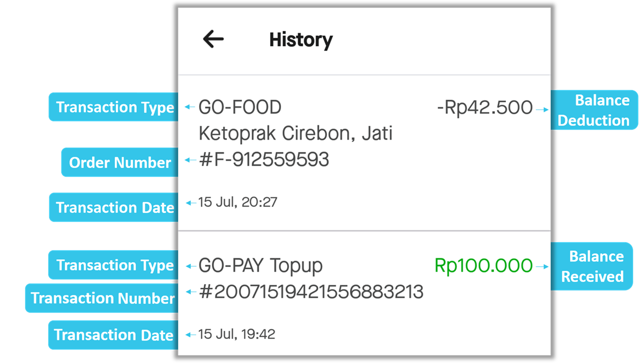Image resolution: width=644 pixels, height=363 pixels.
Task: Click the Balance Deduction label
Action: coord(594,110)
